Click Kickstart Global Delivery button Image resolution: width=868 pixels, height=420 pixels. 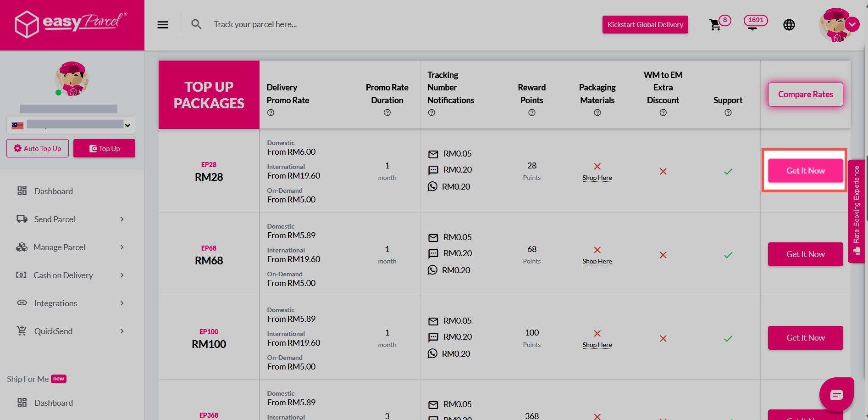645,25
